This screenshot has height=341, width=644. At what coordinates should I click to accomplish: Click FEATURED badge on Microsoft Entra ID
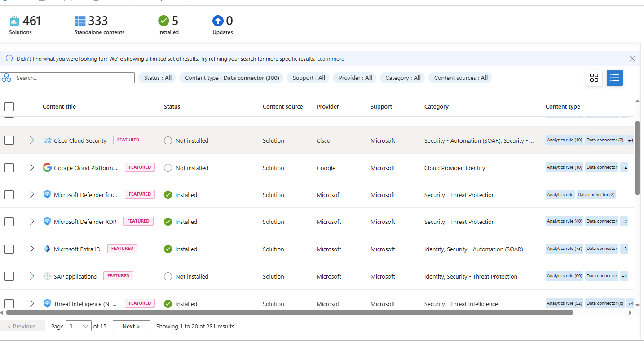pyautogui.click(x=122, y=249)
